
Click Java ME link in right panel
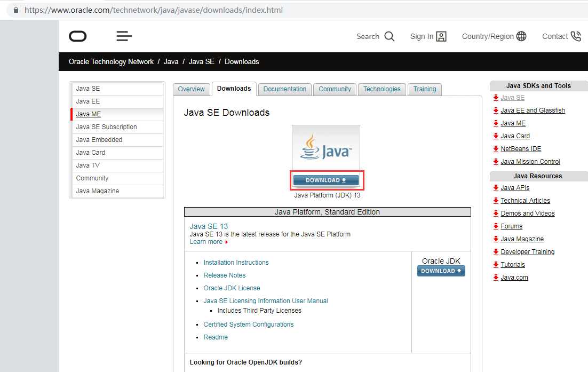(x=513, y=123)
